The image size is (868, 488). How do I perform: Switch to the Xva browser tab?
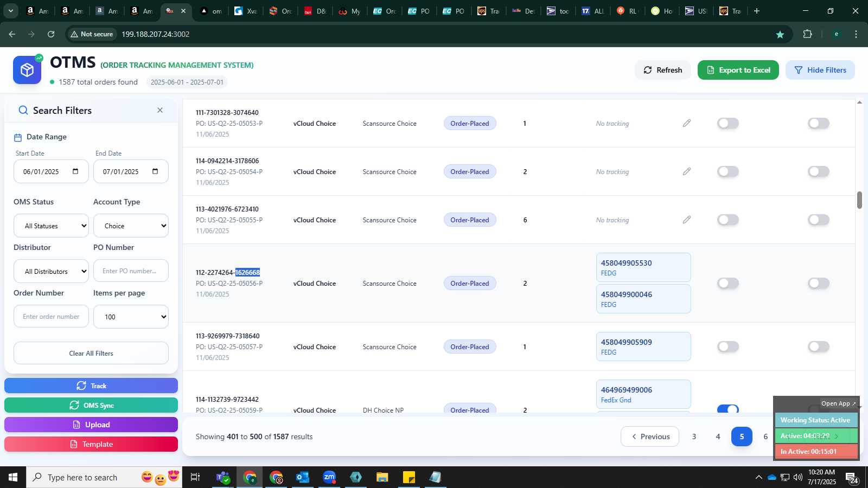(x=245, y=11)
